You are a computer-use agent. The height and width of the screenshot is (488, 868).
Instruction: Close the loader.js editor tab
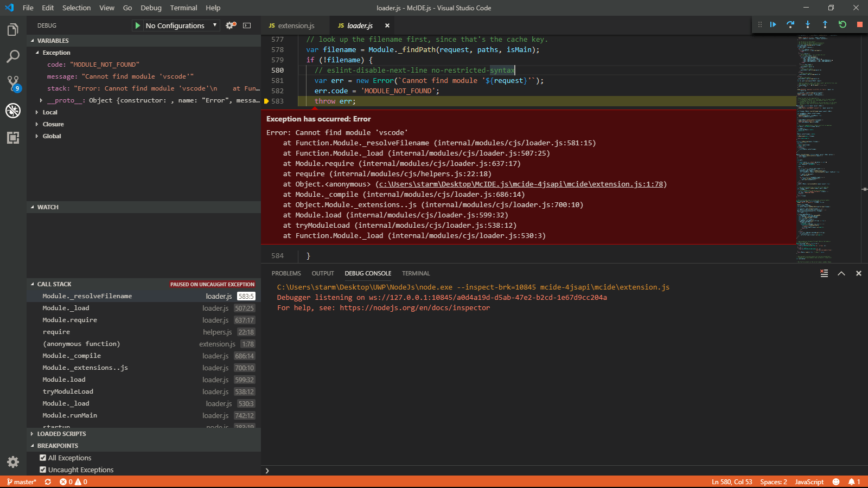pyautogui.click(x=387, y=25)
